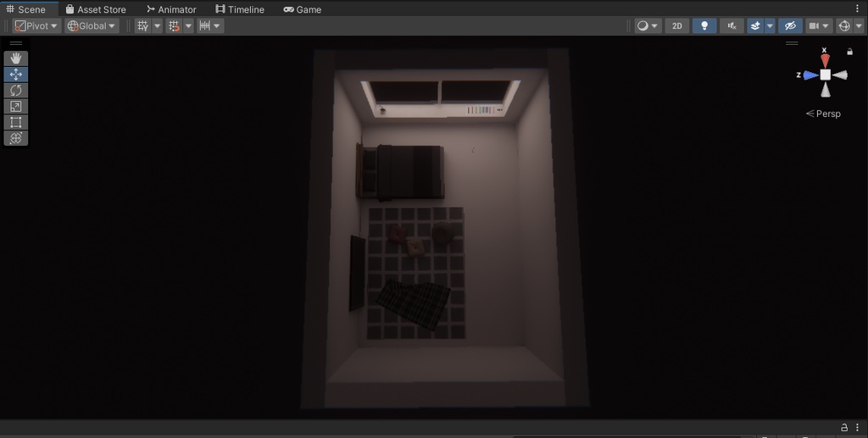Select the Hand view tool
Viewport: 868px width, 438px height.
tap(15, 58)
